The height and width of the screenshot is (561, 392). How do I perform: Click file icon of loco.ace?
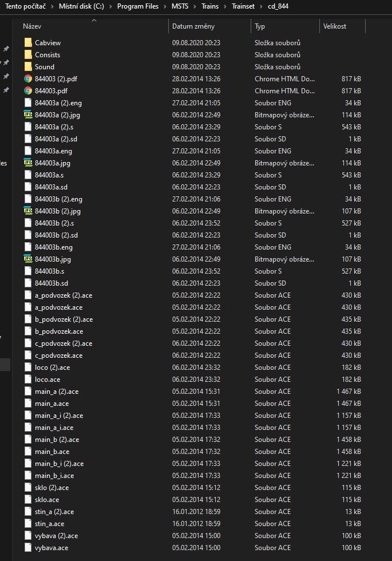(28, 380)
